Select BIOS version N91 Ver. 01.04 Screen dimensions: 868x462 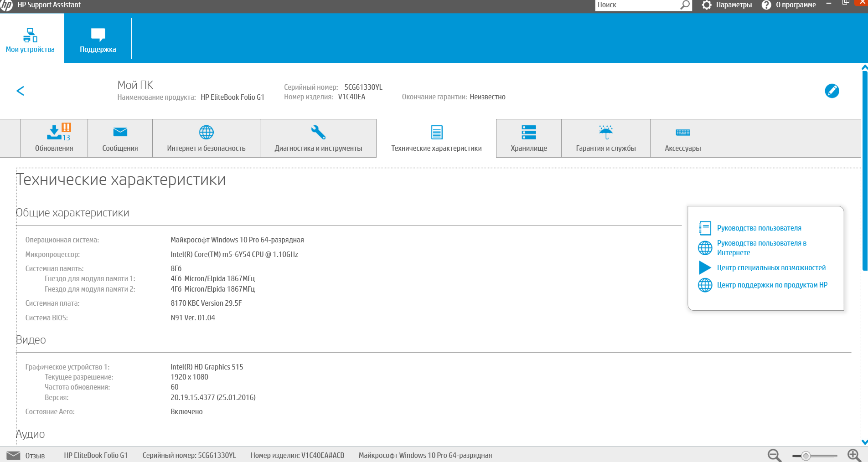(193, 318)
